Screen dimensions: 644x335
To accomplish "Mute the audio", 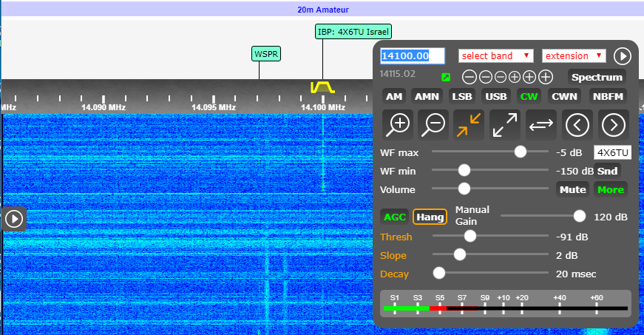I will (572, 189).
